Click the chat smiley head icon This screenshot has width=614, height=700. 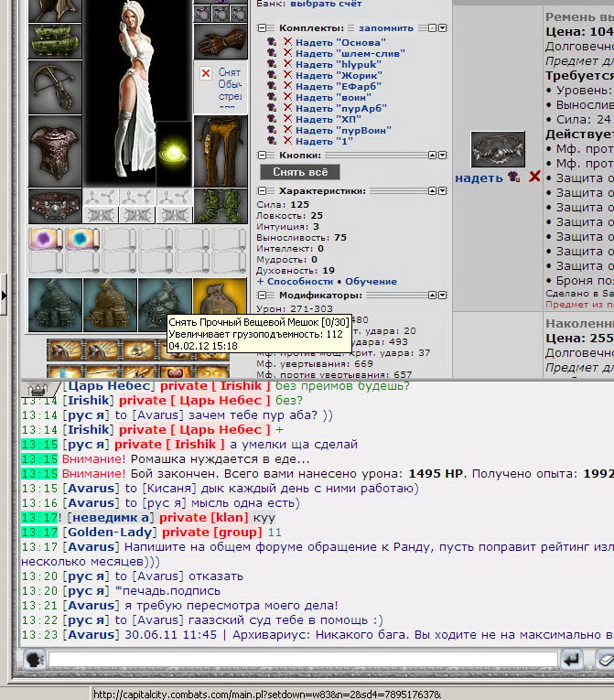pyautogui.click(x=34, y=660)
